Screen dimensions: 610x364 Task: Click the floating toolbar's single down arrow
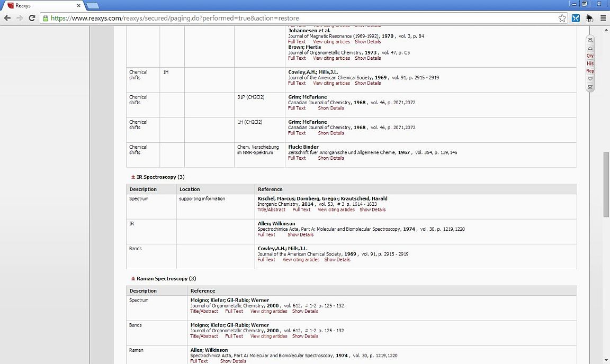[x=590, y=79]
